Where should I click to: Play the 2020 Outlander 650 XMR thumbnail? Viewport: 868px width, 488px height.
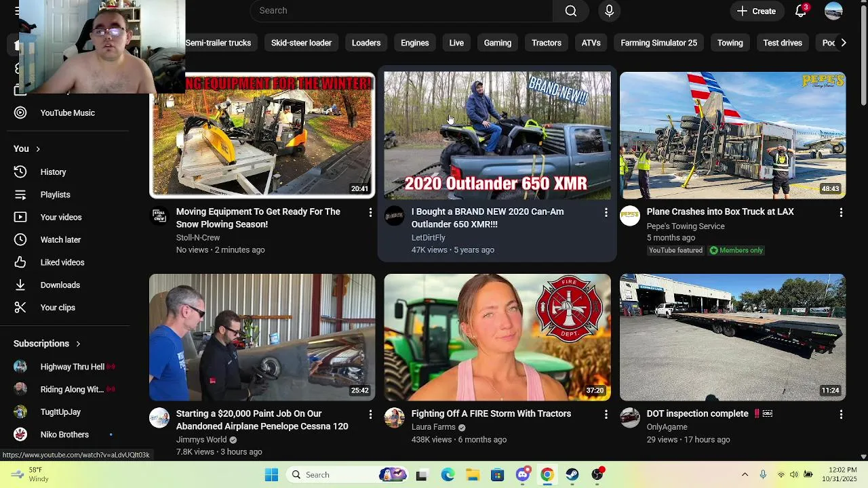pyautogui.click(x=497, y=135)
